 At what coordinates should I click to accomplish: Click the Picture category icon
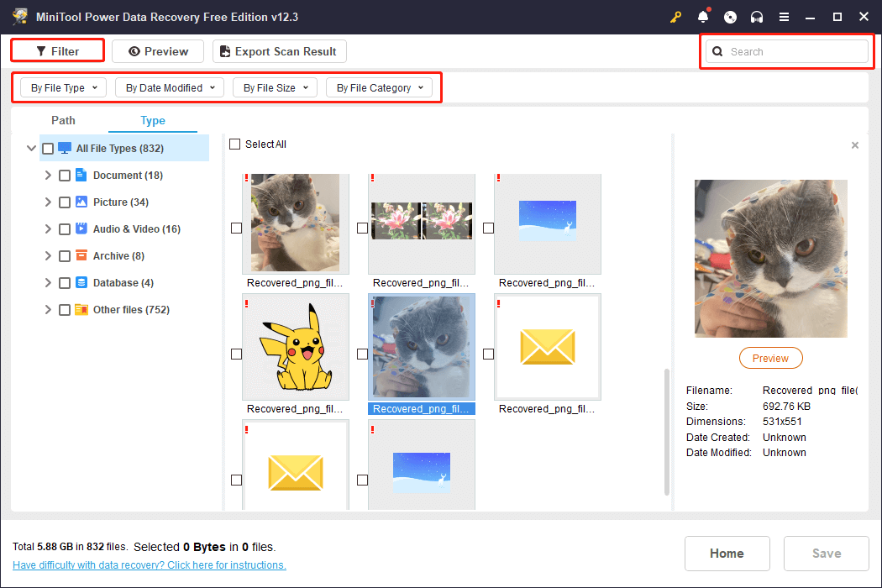pos(81,202)
